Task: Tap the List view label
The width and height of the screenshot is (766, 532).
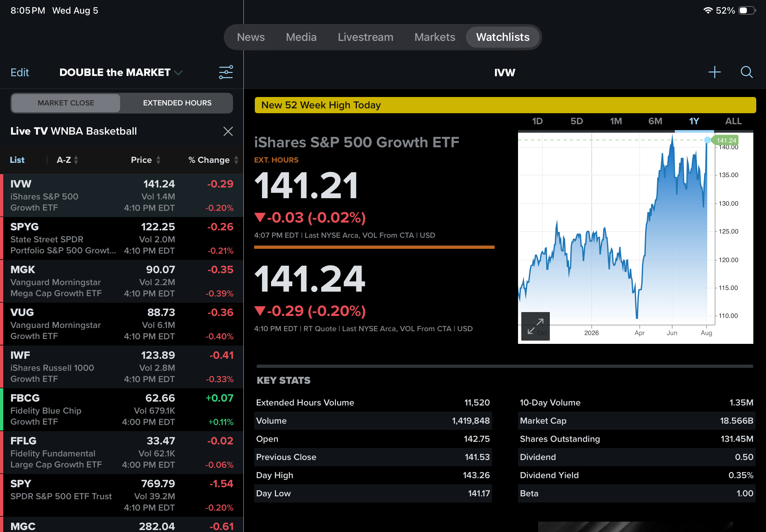Action: (17, 160)
